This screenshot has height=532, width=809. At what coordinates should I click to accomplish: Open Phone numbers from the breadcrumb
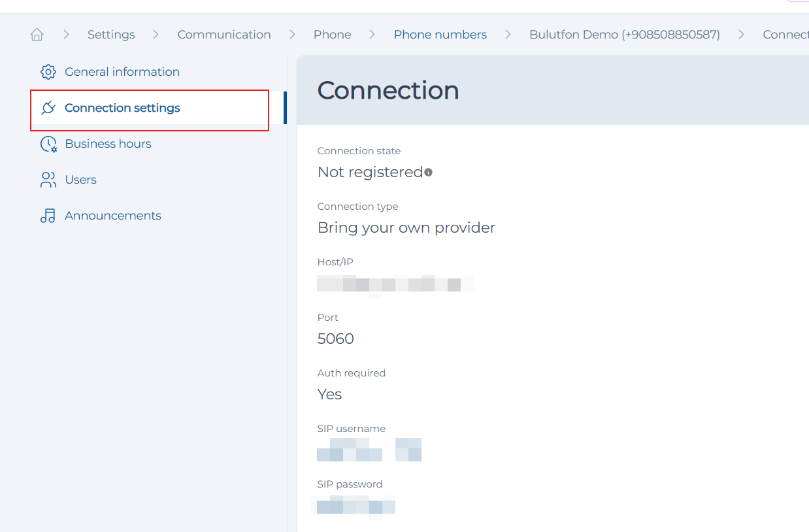point(440,34)
